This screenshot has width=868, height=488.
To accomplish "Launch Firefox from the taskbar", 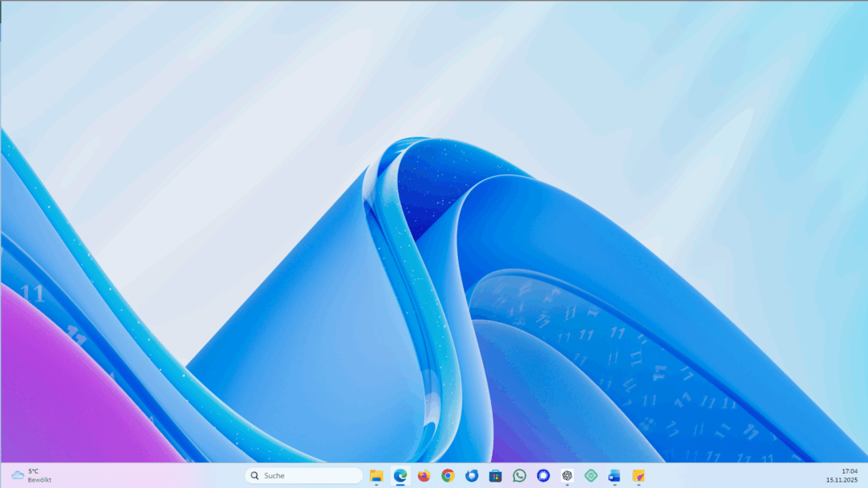I will pyautogui.click(x=424, y=475).
